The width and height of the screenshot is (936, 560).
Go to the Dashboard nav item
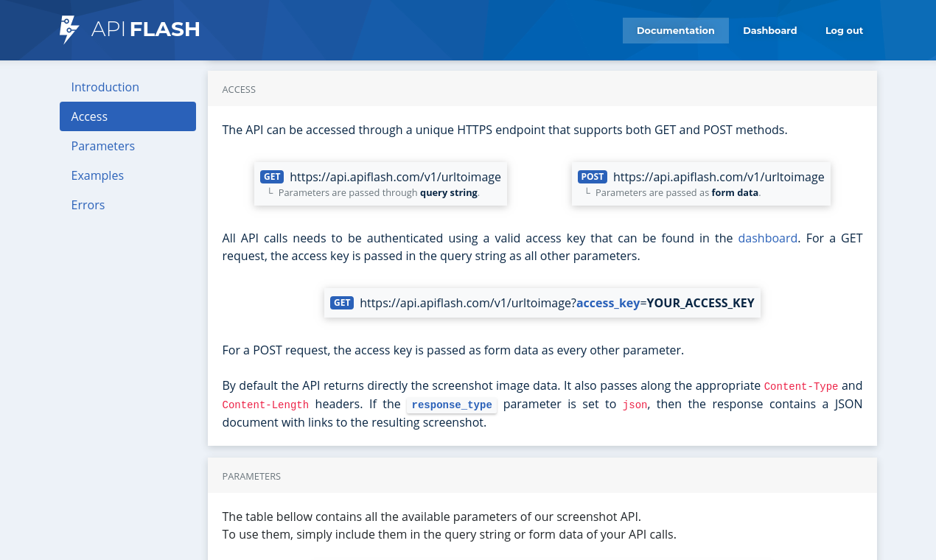point(770,31)
